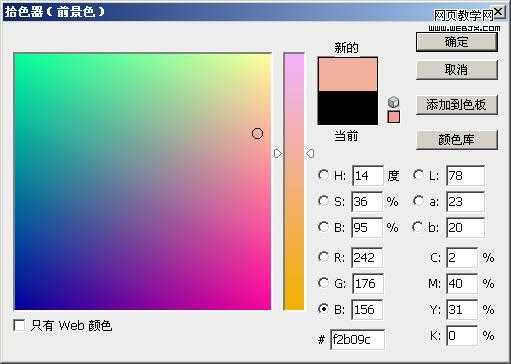Click the M magenta field showing 40
This screenshot has height=364, width=511.
[462, 284]
